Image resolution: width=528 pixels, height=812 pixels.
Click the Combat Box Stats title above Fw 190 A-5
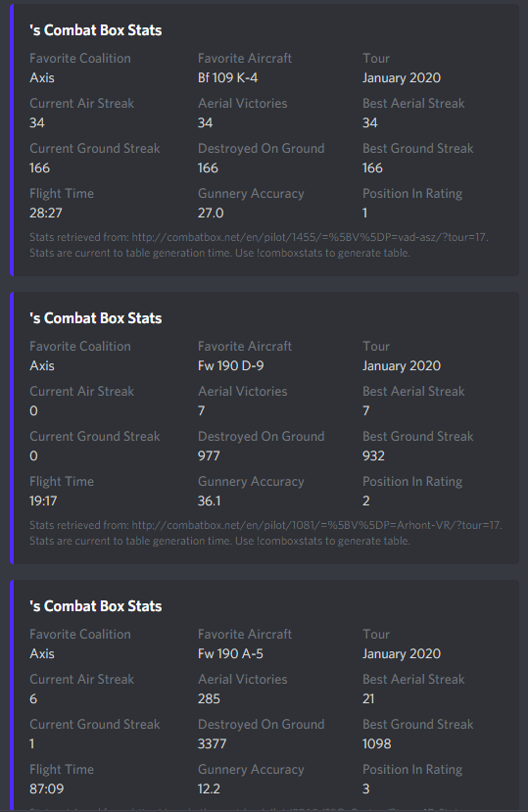96,606
